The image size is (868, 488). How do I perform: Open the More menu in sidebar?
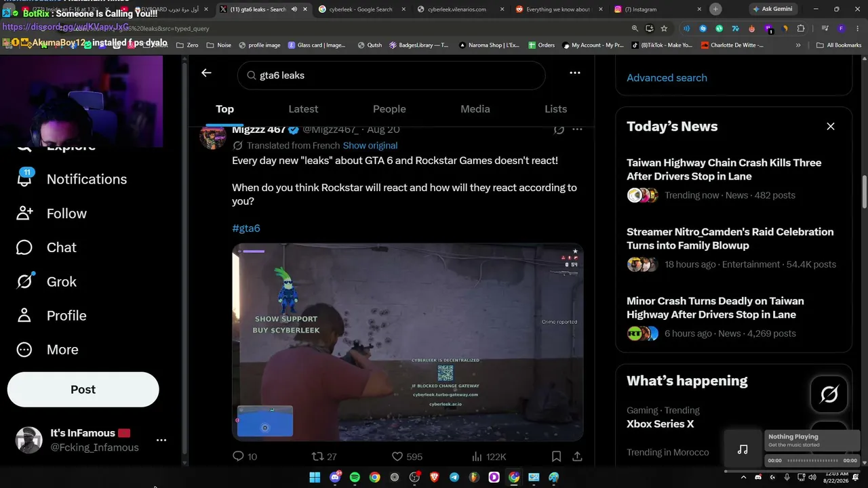(x=47, y=350)
